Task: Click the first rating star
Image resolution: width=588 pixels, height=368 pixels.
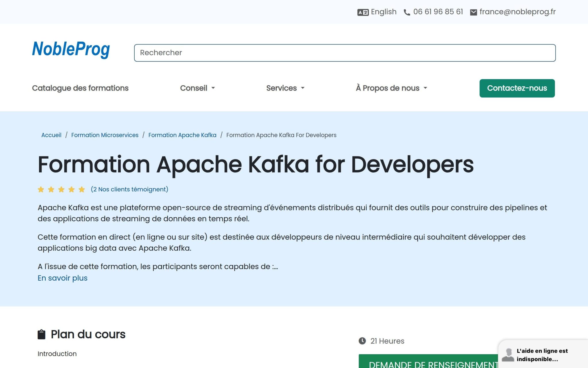Action: click(41, 189)
